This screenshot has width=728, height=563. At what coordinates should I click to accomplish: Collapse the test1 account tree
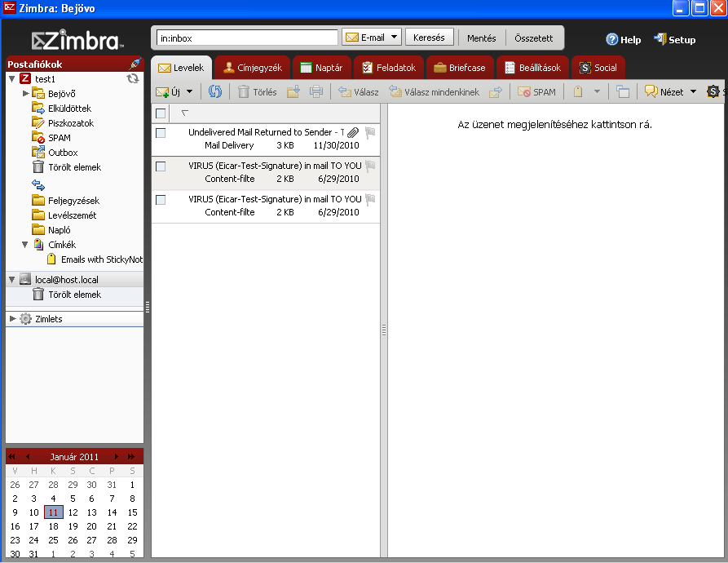pyautogui.click(x=12, y=79)
